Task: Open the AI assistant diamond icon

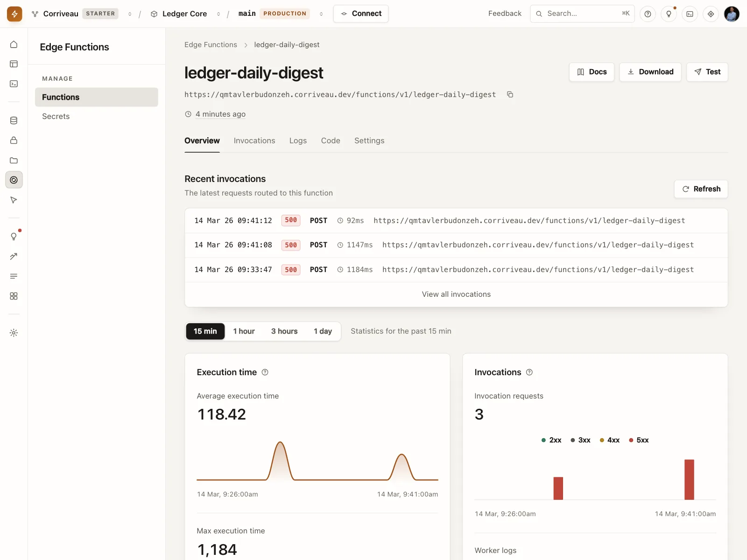Action: coord(711,14)
